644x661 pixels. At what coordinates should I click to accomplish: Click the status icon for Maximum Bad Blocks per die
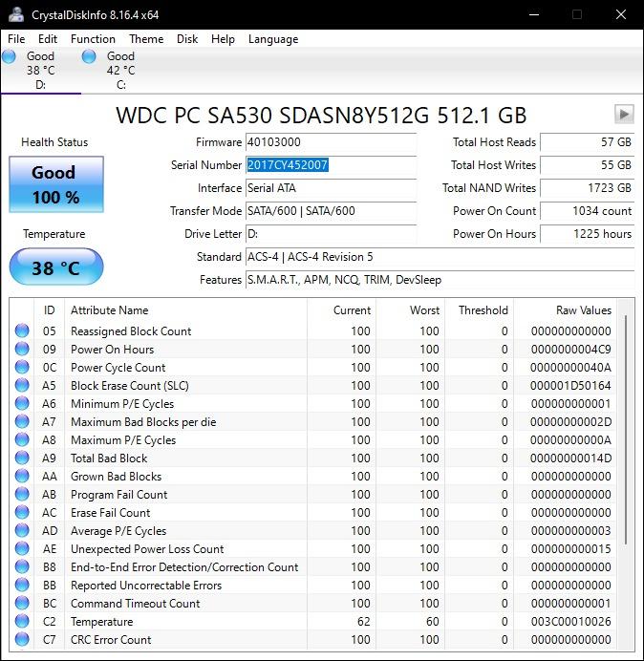click(x=22, y=421)
